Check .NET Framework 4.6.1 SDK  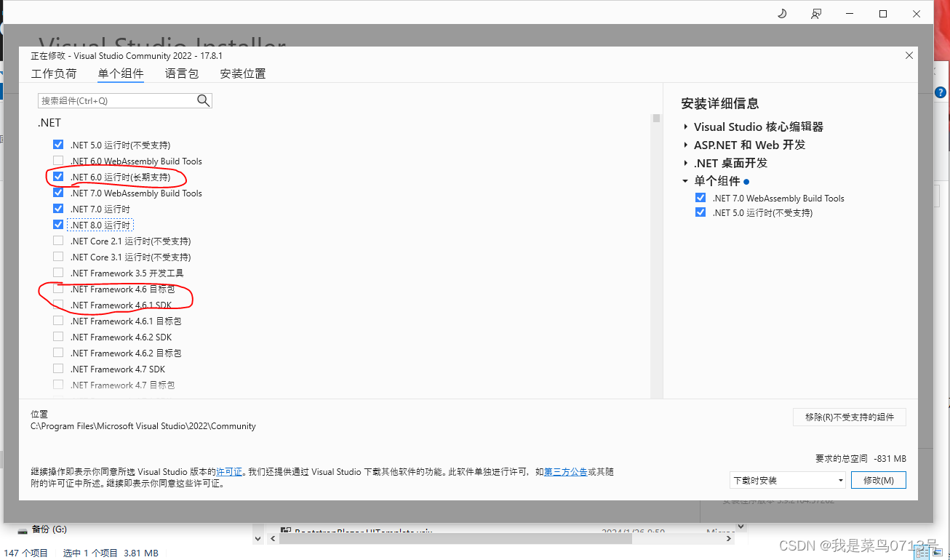point(58,305)
